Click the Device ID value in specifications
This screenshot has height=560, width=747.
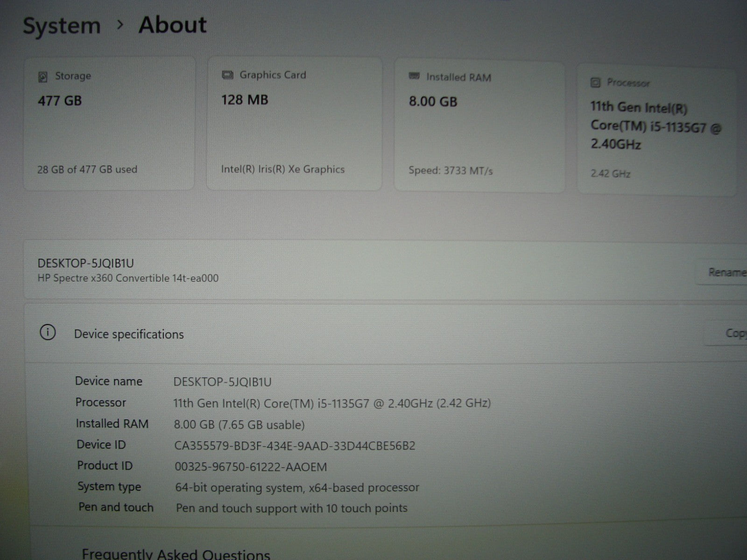pos(295,446)
